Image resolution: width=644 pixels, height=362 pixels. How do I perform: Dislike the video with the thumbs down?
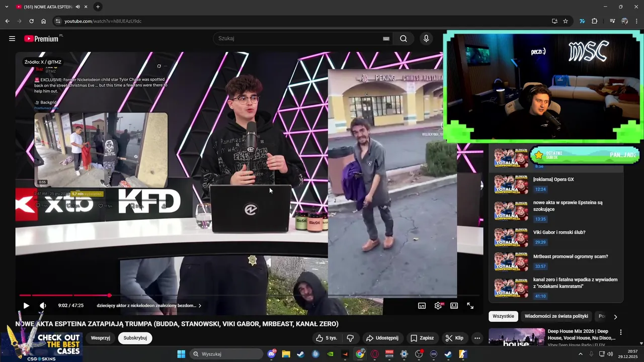351,338
